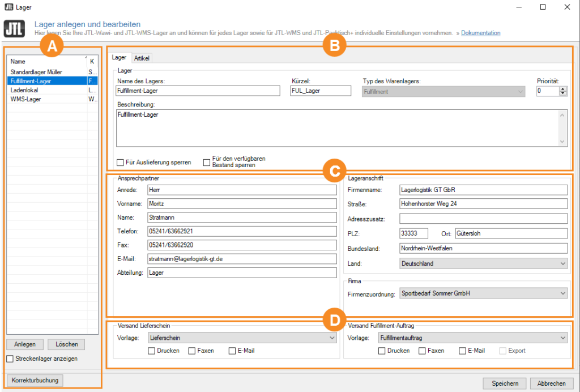Click the JTL logo icon in header
The image size is (580, 392).
tap(14, 29)
